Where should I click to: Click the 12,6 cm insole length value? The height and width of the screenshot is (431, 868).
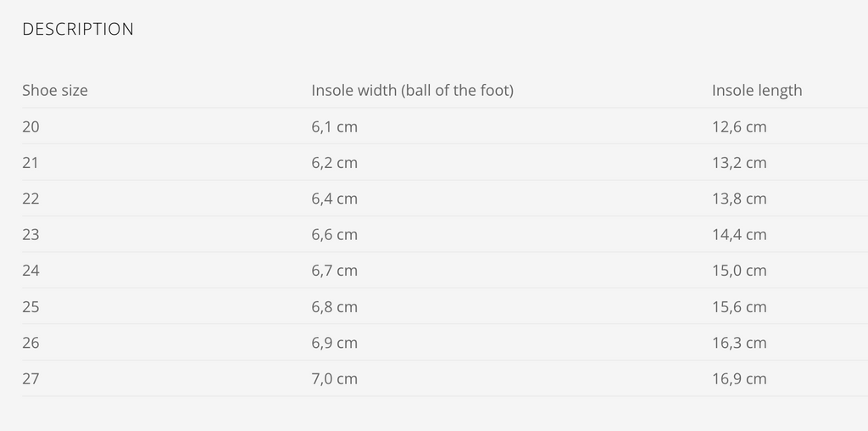[738, 126]
